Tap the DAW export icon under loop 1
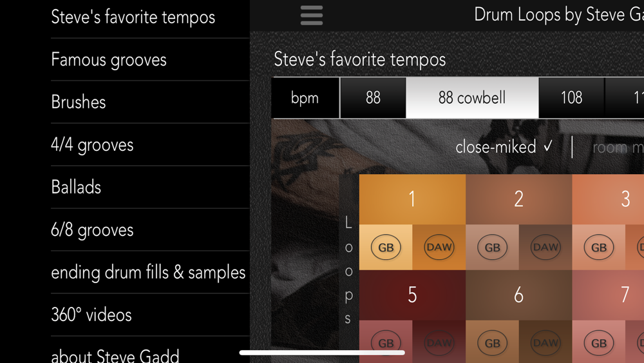The width and height of the screenshot is (644, 363). (x=439, y=247)
